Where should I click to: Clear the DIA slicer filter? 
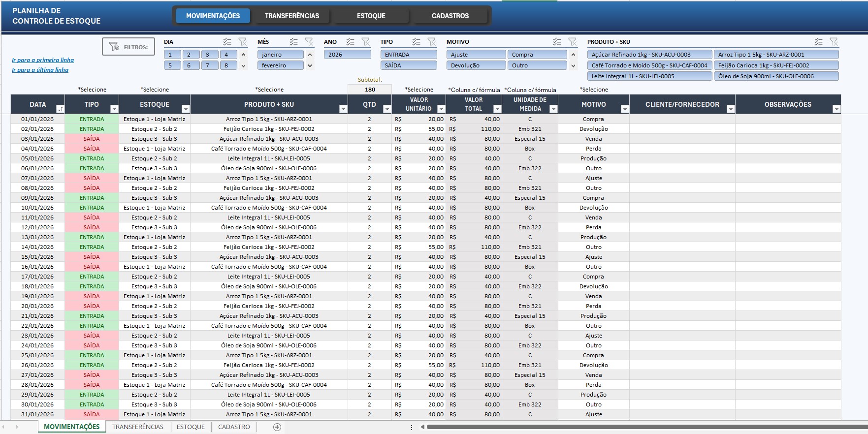click(x=242, y=42)
